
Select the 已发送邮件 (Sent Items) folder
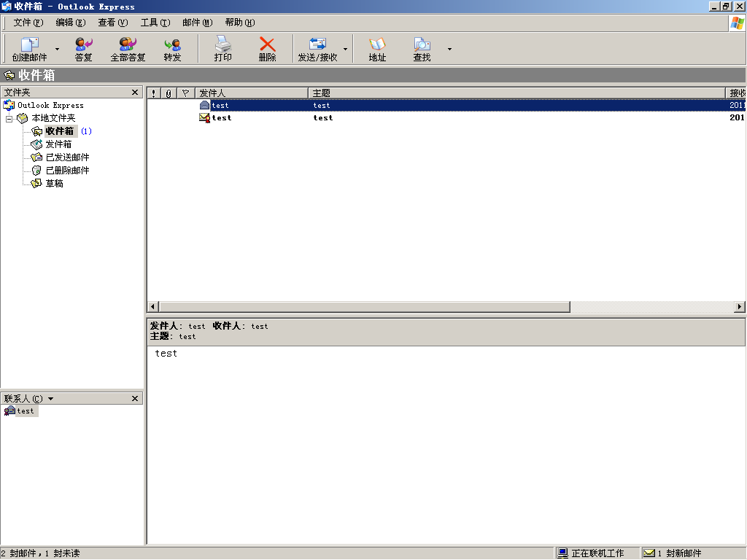point(67,157)
